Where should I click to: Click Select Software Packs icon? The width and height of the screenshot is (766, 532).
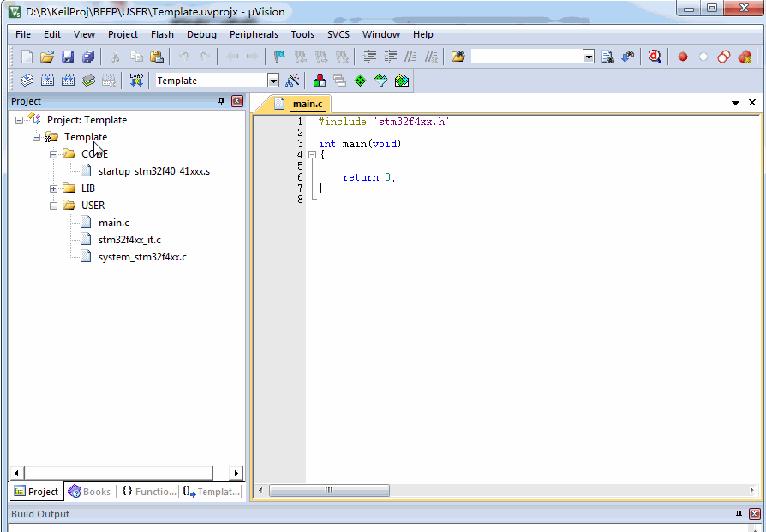(380, 81)
